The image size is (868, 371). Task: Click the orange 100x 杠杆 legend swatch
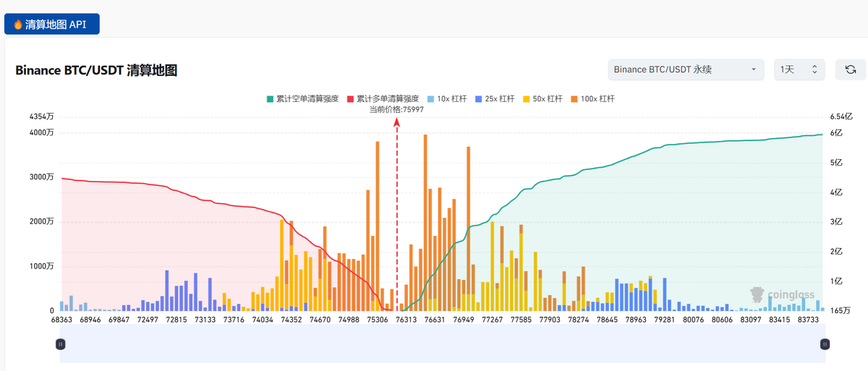point(576,98)
